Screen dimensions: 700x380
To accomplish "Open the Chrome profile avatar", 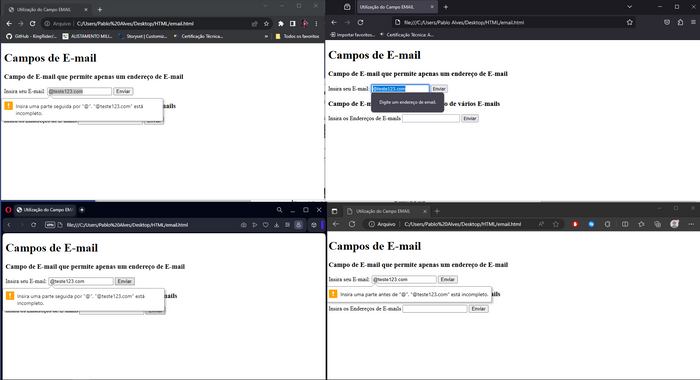I will pos(305,24).
